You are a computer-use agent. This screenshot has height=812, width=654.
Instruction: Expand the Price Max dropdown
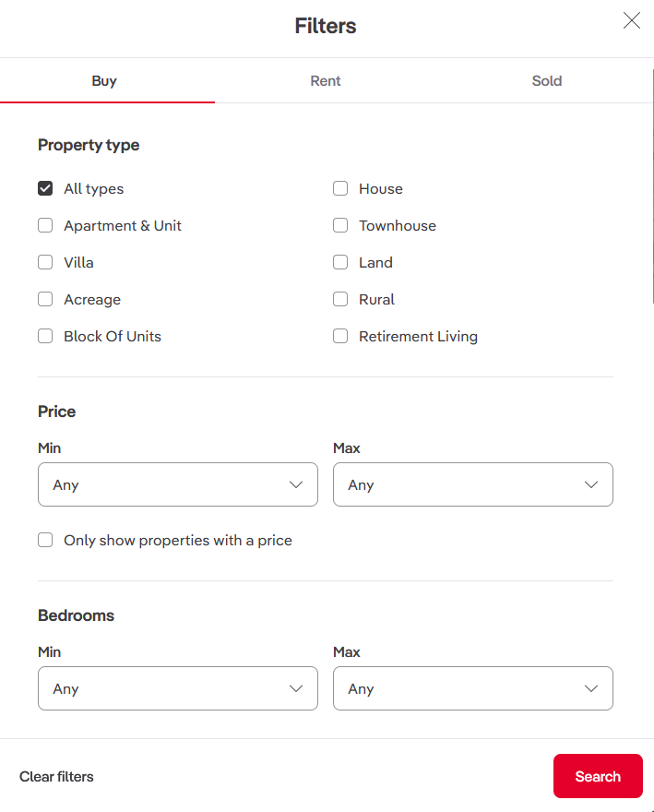[x=473, y=484]
